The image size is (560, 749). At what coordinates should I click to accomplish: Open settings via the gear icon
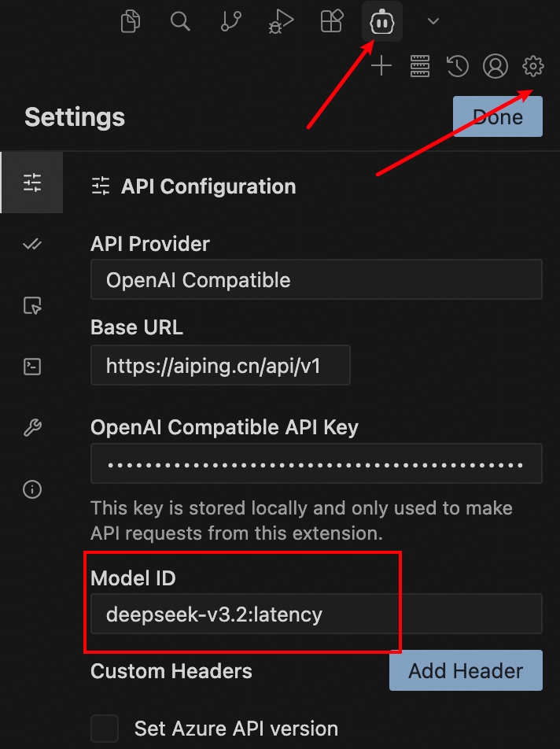[x=533, y=67]
